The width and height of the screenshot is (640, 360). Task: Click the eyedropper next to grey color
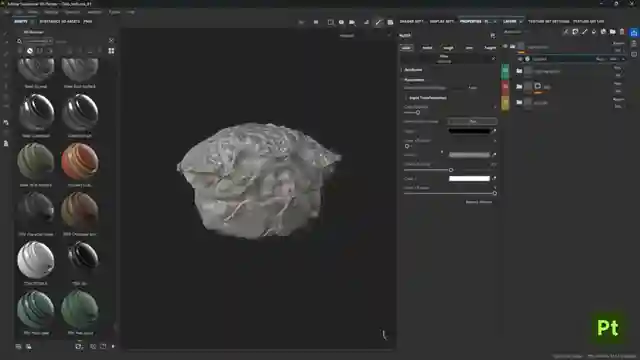[x=494, y=155]
